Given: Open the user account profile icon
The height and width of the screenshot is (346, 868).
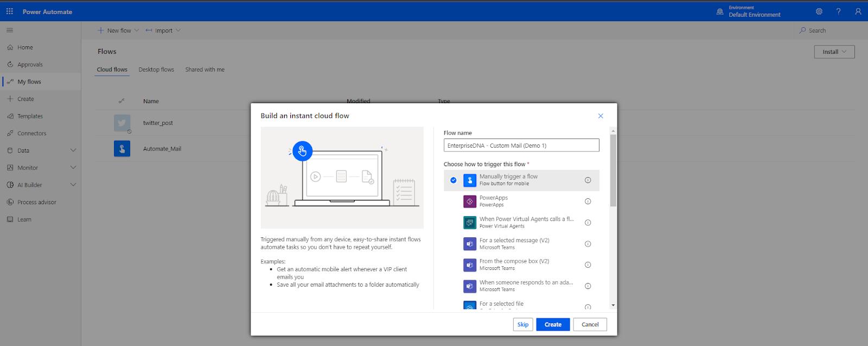Looking at the screenshot, I should click(x=858, y=11).
